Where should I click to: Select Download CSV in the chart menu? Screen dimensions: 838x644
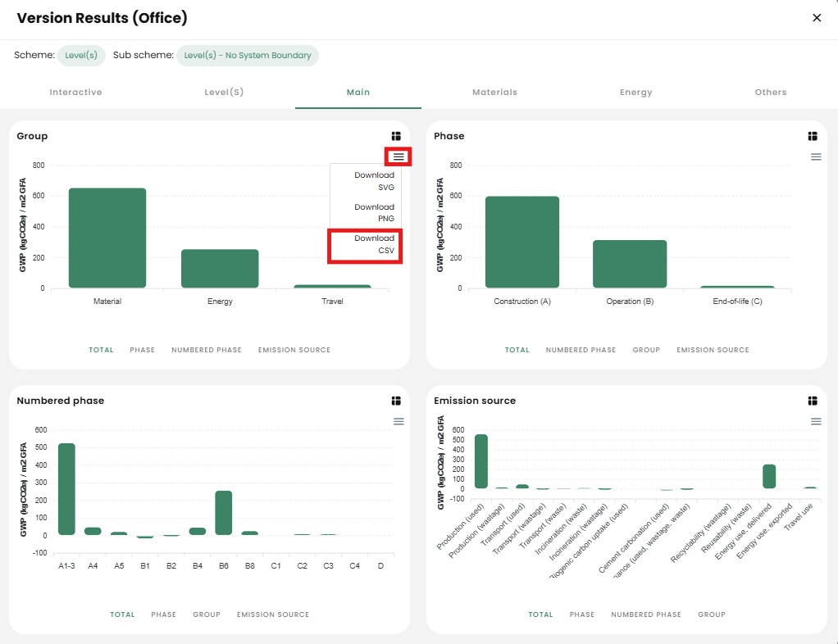[374, 244]
